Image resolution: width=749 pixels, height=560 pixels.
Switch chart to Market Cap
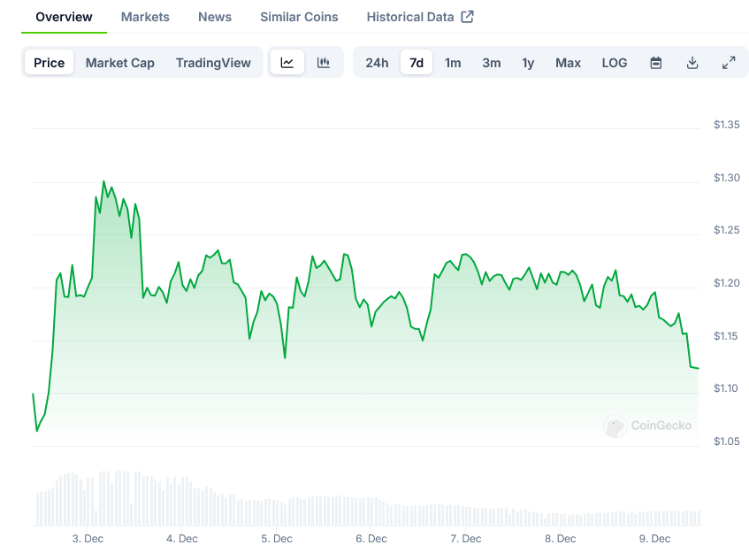120,63
